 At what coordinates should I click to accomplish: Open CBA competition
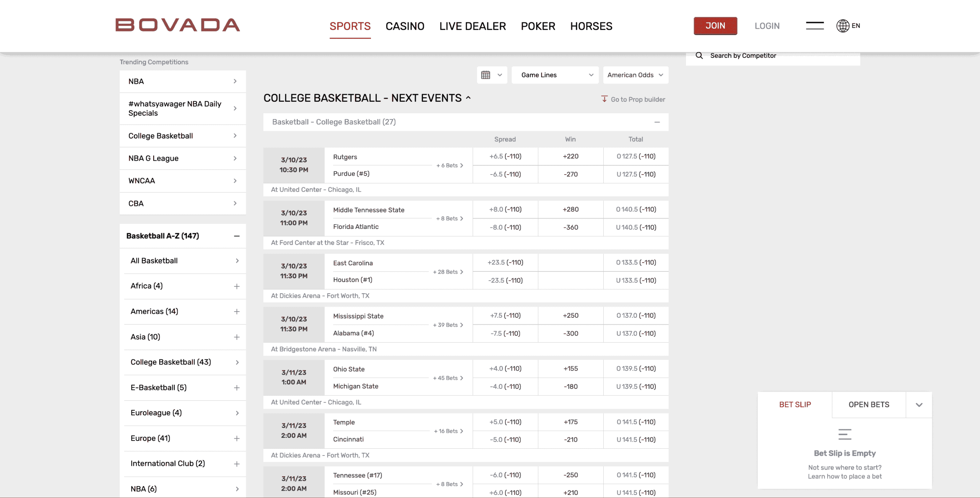tap(183, 204)
